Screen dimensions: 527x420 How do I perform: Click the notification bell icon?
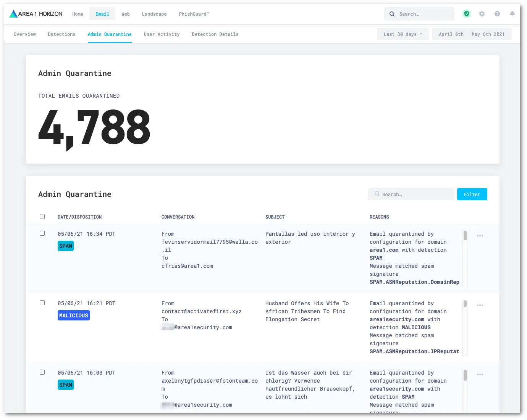pos(512,14)
